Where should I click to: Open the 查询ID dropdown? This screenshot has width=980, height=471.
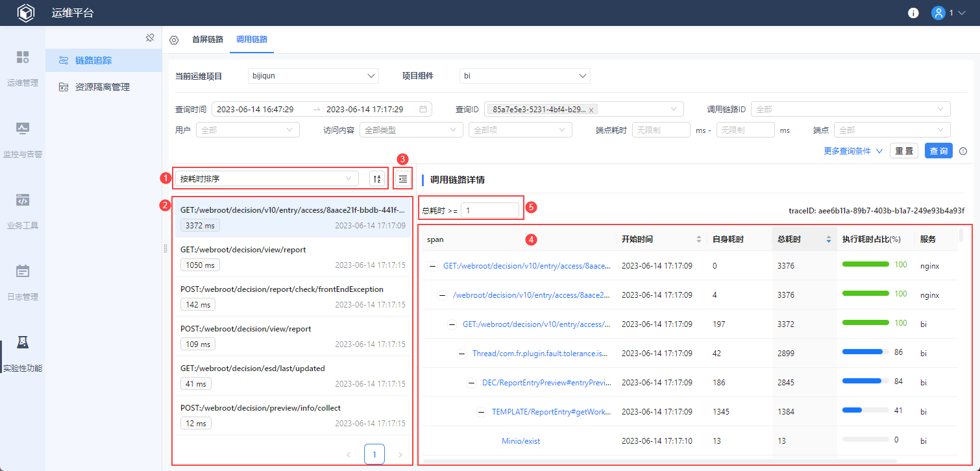pyautogui.click(x=583, y=110)
